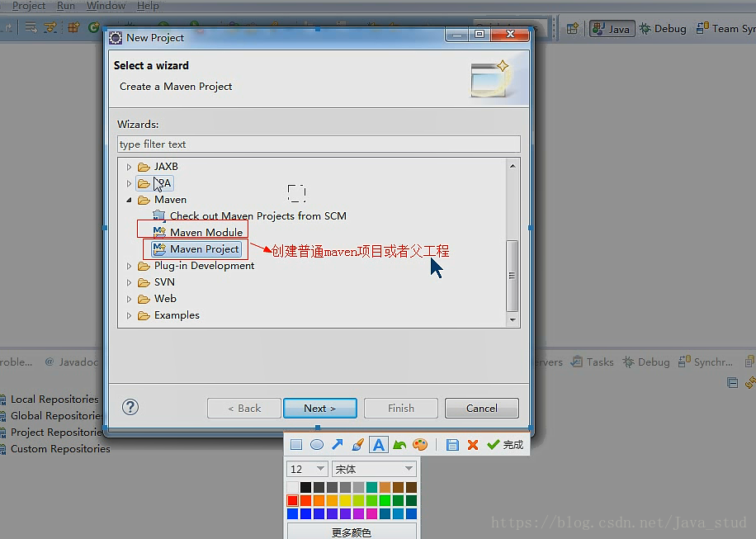Select the rectangle annotation tool
This screenshot has height=539, width=756.
coord(296,445)
